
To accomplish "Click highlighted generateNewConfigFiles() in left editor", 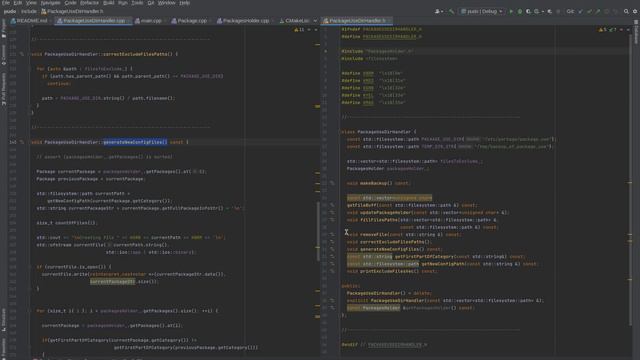I will (135, 142).
